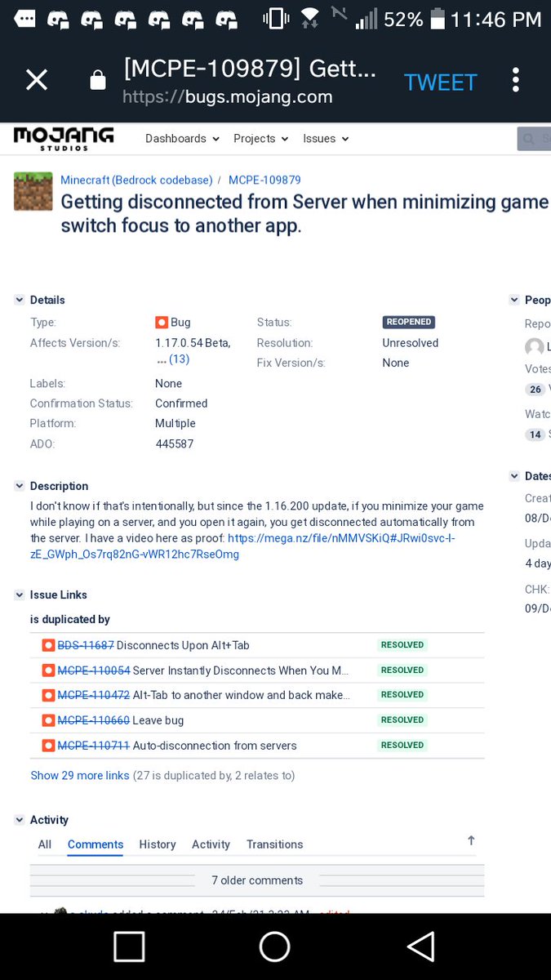
Task: Click bug icon beside MCPE-110660
Action: (x=48, y=720)
